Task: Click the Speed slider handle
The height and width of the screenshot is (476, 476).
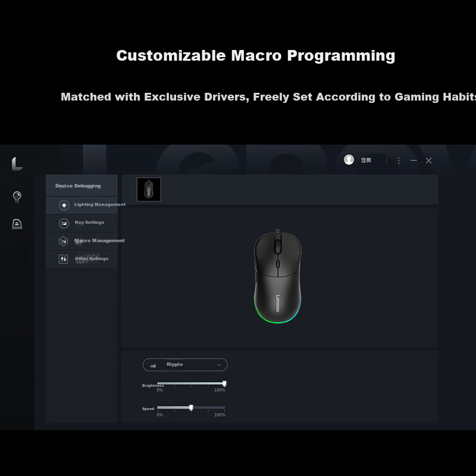Action: coord(191,408)
